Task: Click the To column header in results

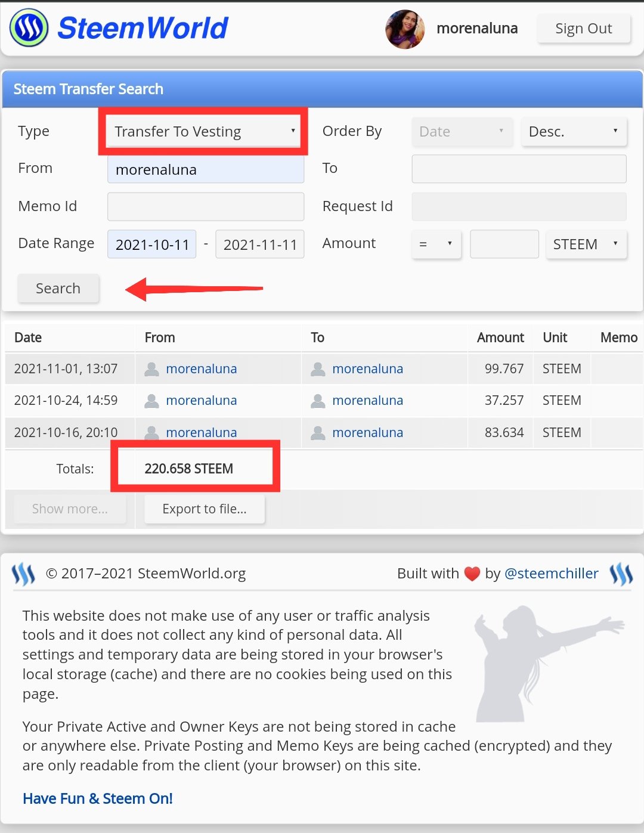Action: (x=317, y=337)
